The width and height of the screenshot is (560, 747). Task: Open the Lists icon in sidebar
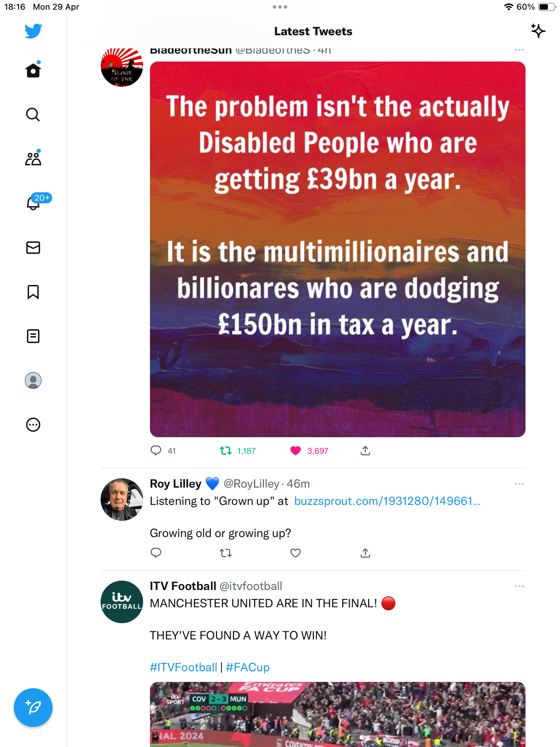(33, 336)
